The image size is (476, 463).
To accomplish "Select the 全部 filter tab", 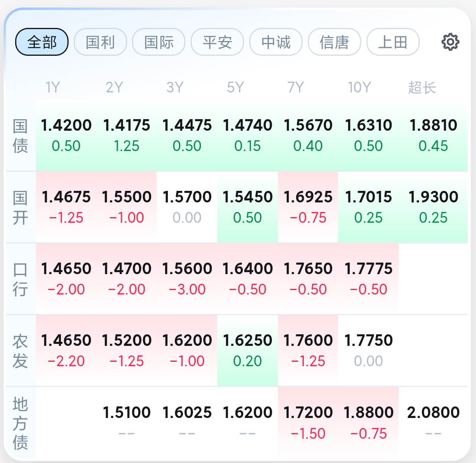I will pyautogui.click(x=42, y=42).
